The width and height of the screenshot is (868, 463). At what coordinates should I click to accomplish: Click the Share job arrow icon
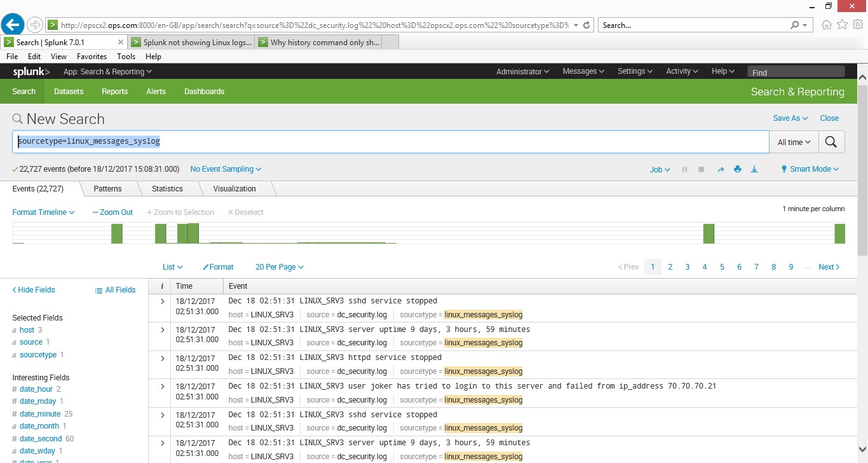click(721, 169)
